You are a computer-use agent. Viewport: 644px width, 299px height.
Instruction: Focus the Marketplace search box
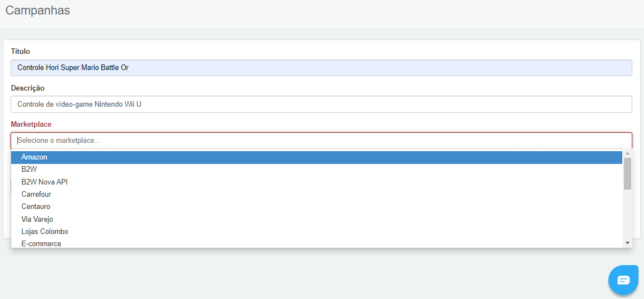click(x=321, y=141)
